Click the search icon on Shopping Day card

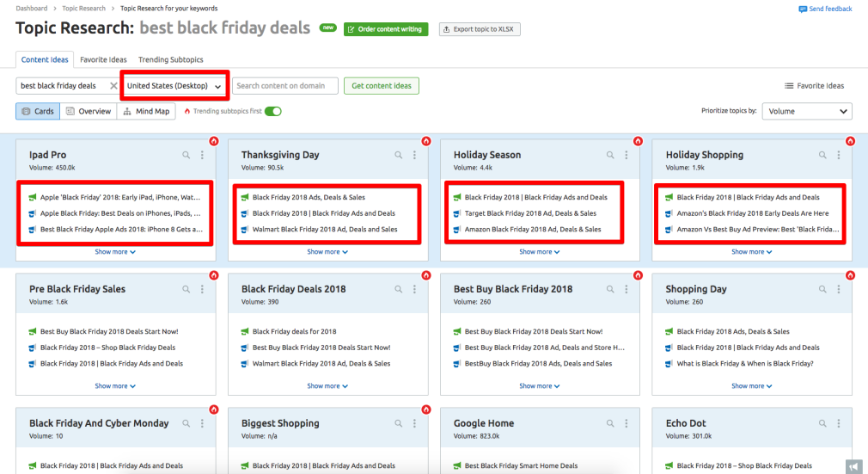click(822, 289)
